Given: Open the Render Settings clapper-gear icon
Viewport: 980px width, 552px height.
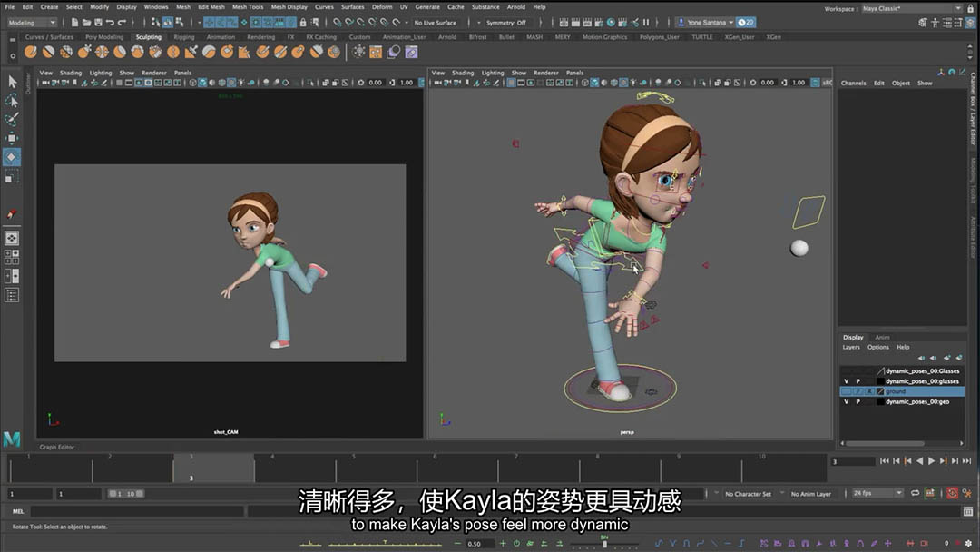Looking at the screenshot, I should (x=623, y=23).
